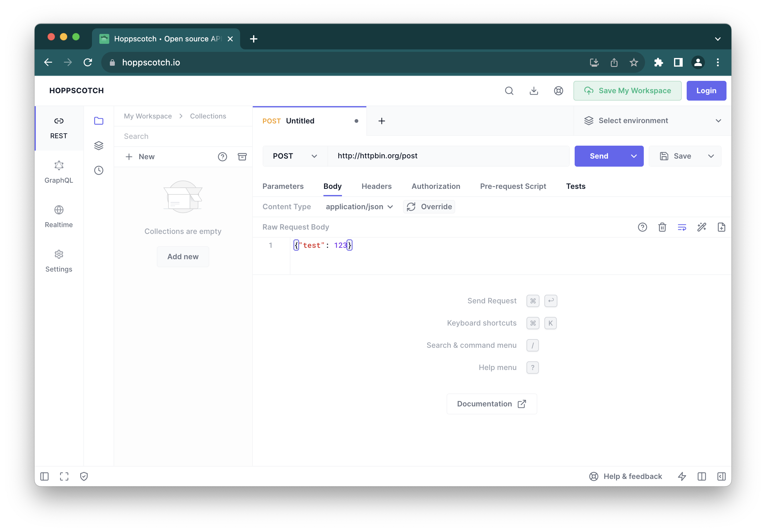Screen dimensions: 766x532
Task: Open the search magnifier in header
Action: pos(509,91)
